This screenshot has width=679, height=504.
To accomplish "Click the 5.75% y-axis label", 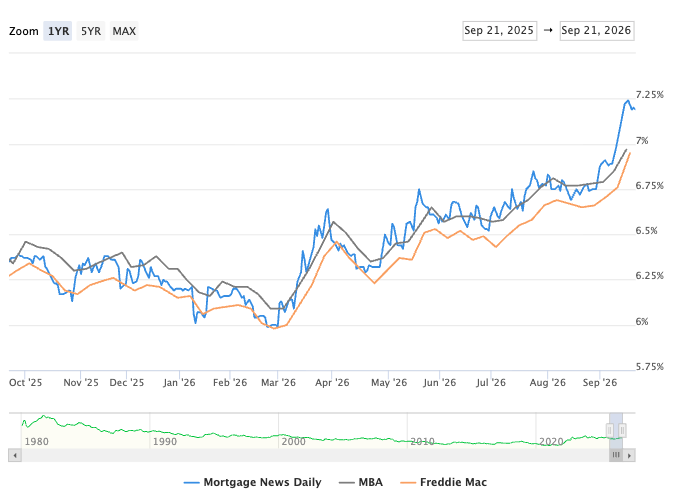I will pos(650,367).
